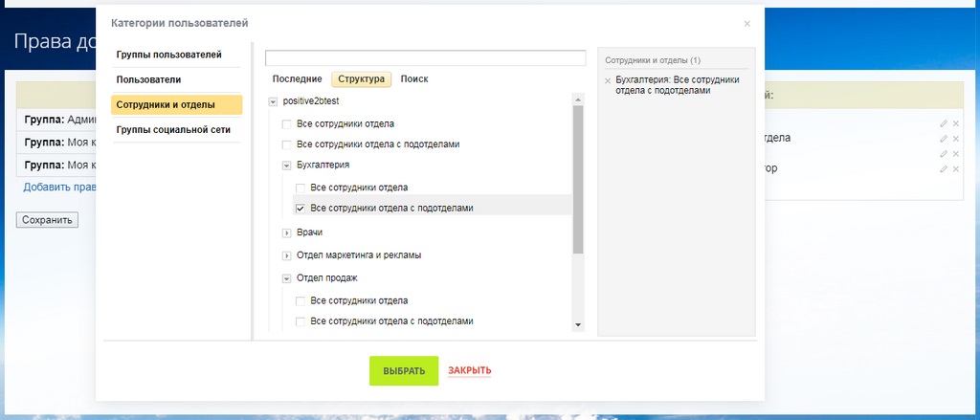Switch to the Поиск tab
Viewport: 980px width, 420px height.
click(x=414, y=79)
